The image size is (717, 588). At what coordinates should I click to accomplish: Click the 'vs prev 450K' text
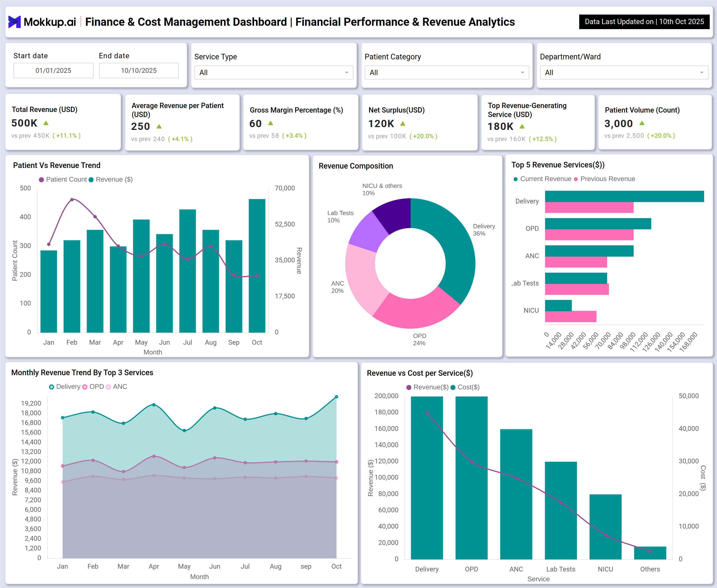pyautogui.click(x=31, y=136)
